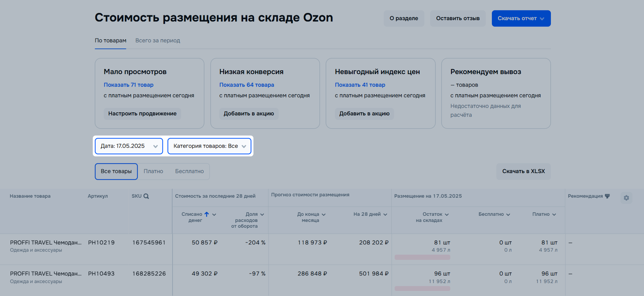
Task: Click the 501 984 ₽ forecast value
Action: coord(374,274)
